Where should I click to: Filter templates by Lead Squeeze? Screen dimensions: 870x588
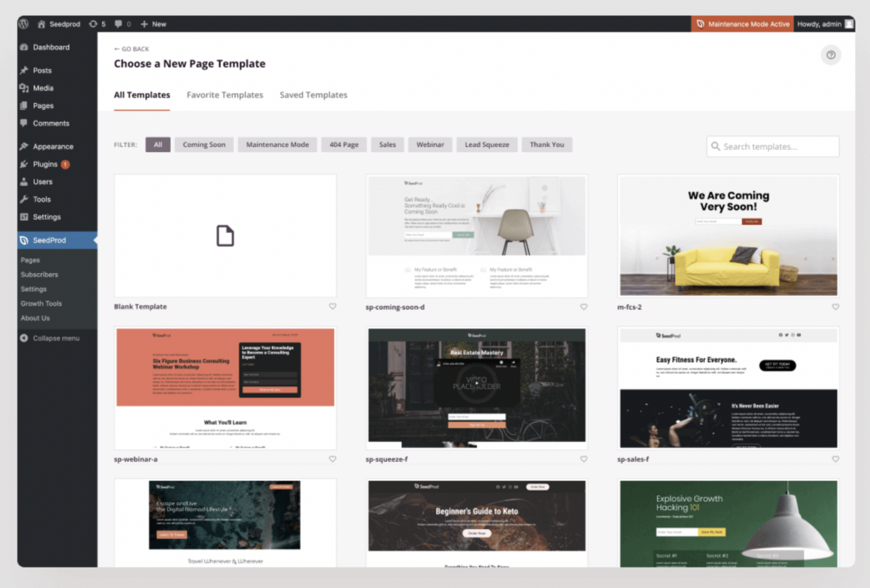[x=487, y=144]
